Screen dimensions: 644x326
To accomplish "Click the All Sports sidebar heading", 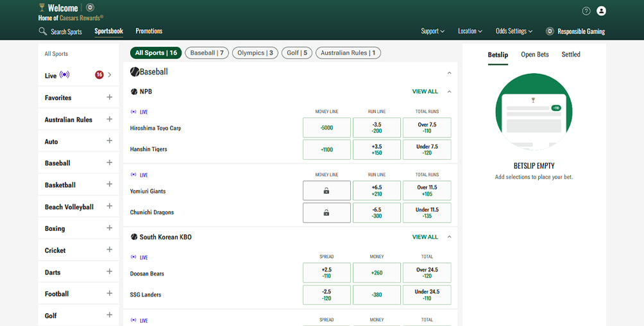I will 56,54.
